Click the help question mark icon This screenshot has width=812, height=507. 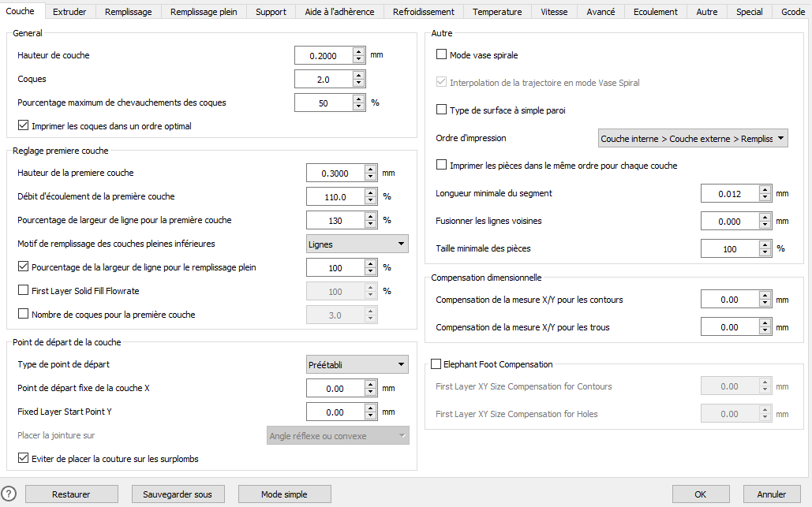tap(9, 494)
